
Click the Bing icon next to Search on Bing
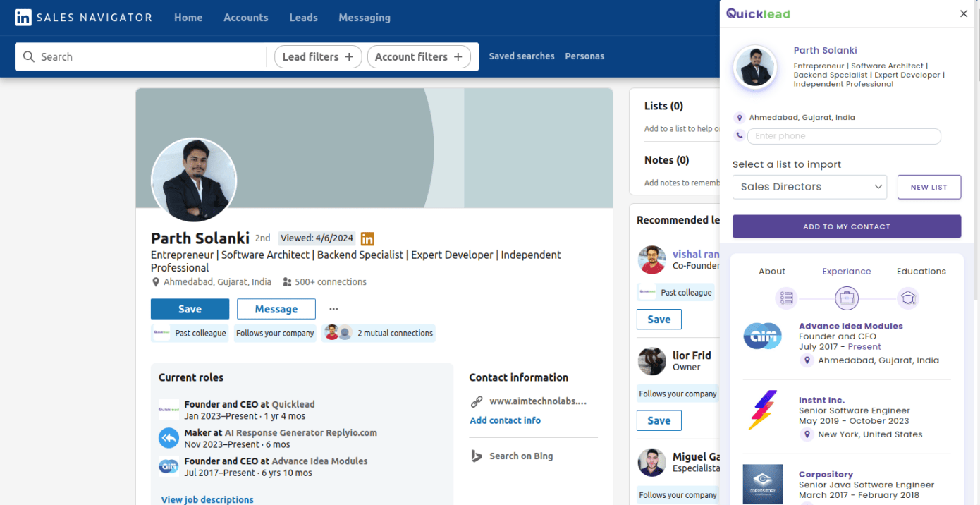pos(476,456)
